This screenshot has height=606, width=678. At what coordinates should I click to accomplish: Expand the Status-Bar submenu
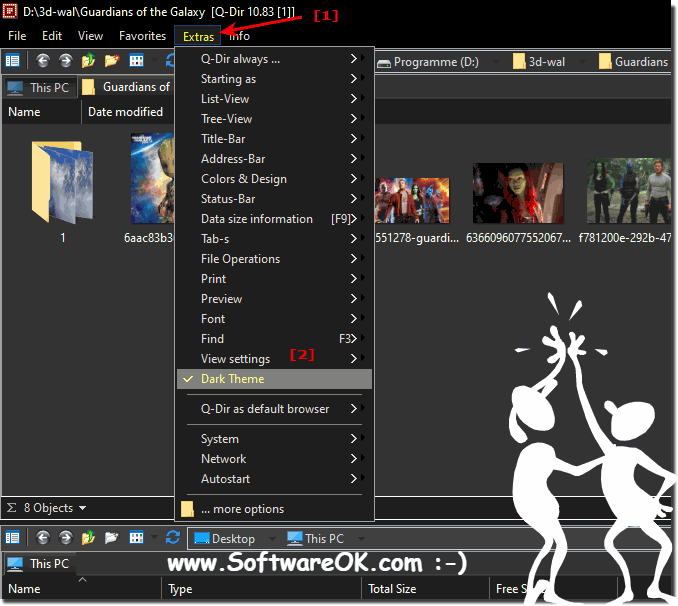coord(275,199)
